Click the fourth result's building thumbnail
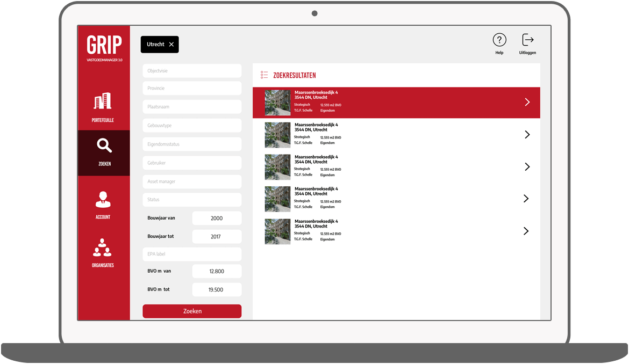The width and height of the screenshot is (629, 364). [277, 199]
